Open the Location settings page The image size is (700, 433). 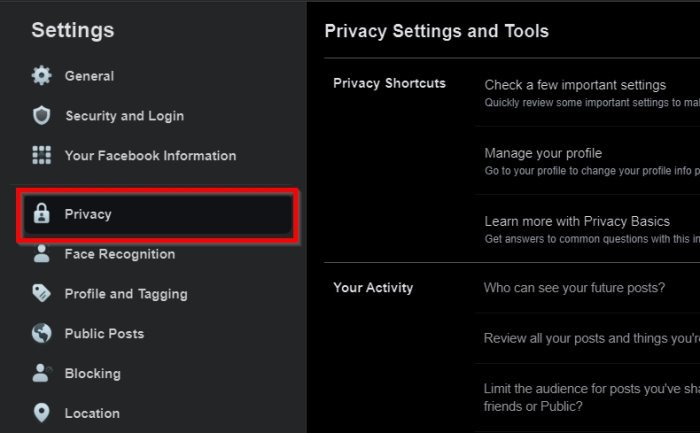[92, 413]
